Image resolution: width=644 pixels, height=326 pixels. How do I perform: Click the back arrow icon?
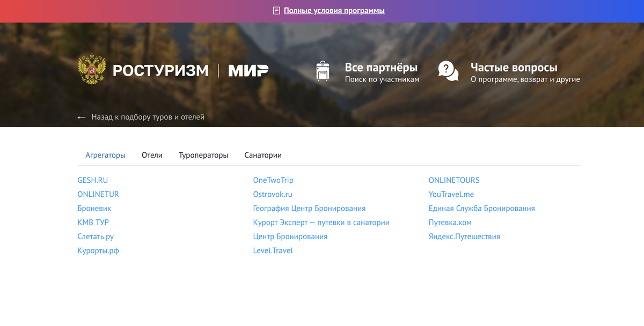click(82, 117)
